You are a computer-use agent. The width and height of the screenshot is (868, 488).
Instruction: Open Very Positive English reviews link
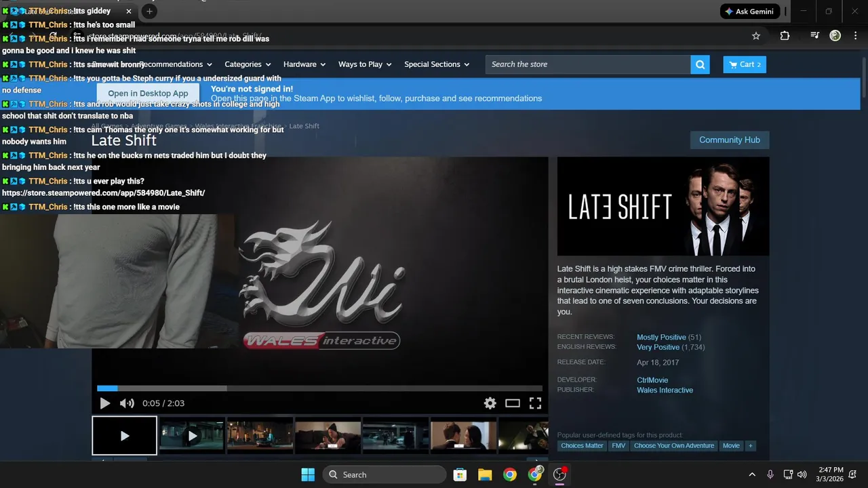point(659,347)
